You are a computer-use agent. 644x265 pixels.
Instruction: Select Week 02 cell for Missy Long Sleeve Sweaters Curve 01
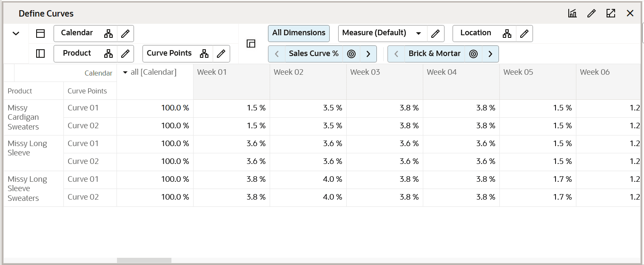click(308, 180)
